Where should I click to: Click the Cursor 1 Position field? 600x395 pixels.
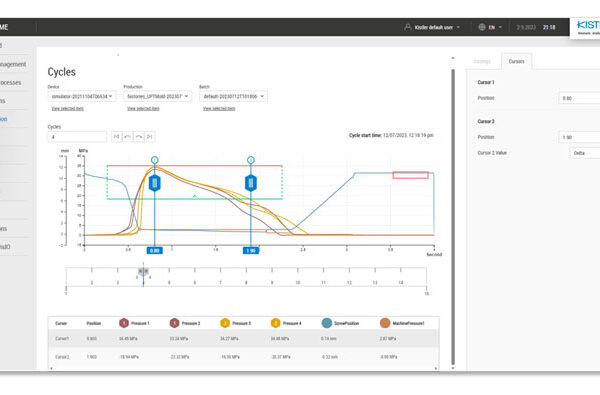[579, 98]
